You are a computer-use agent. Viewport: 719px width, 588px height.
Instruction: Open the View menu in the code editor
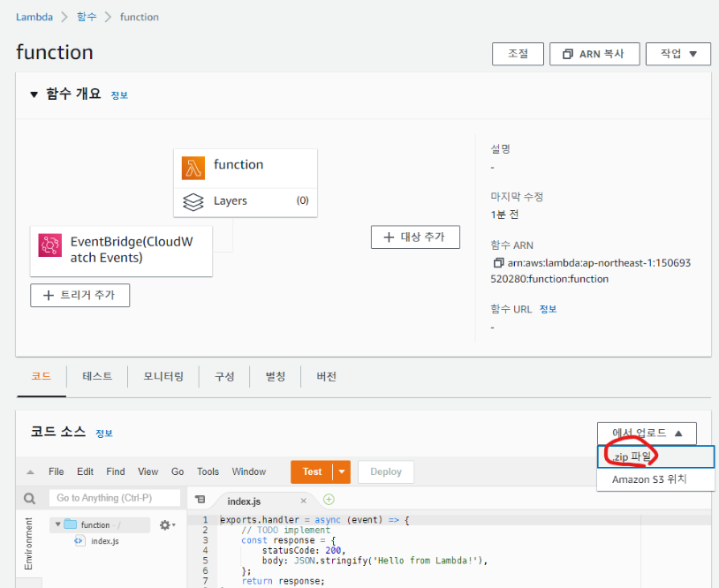click(x=148, y=471)
